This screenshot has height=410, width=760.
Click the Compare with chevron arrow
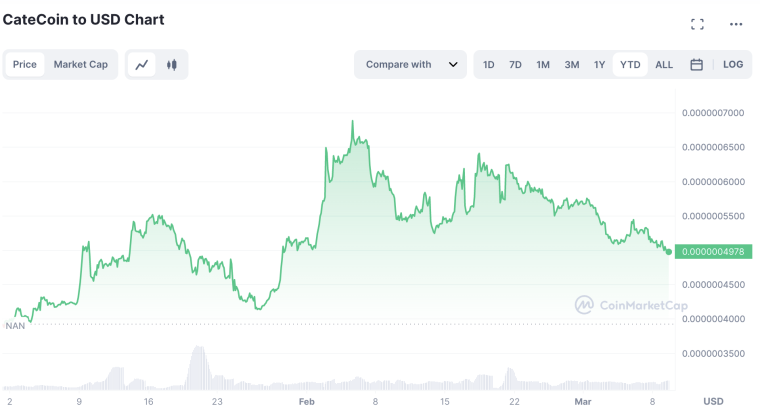pos(453,64)
